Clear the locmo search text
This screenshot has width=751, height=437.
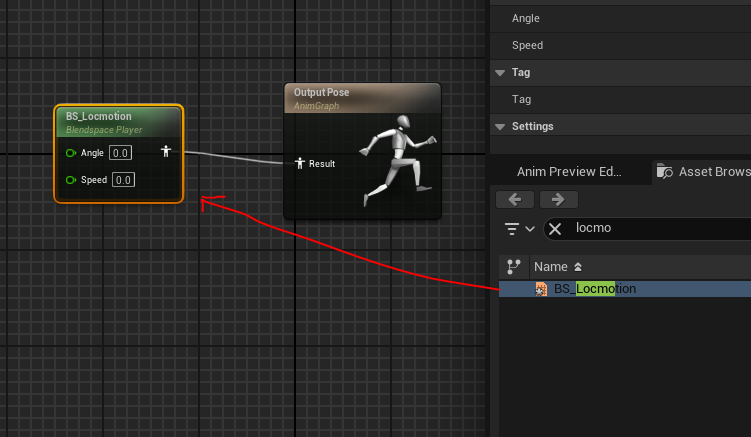tap(555, 229)
